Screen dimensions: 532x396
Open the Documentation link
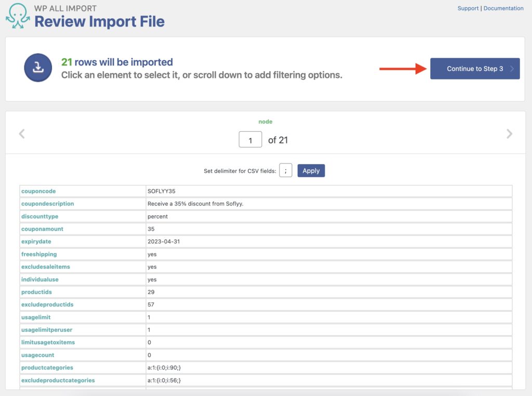coord(504,8)
